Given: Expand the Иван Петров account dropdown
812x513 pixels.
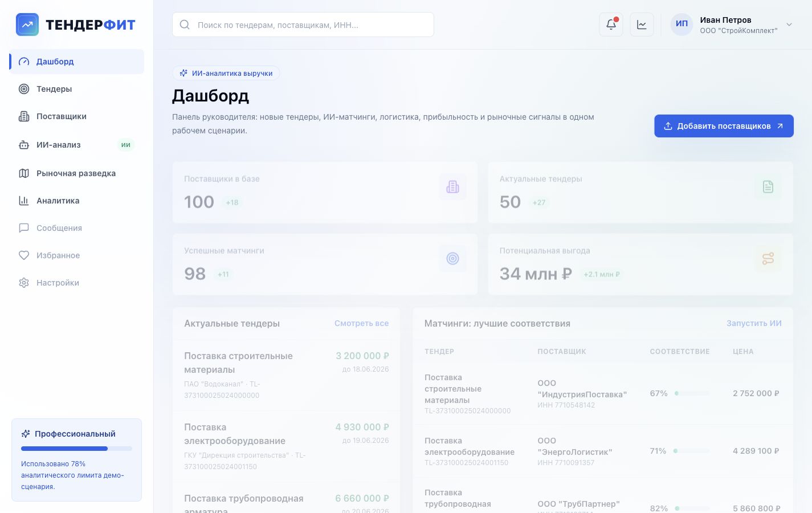Looking at the screenshot, I should pos(789,25).
